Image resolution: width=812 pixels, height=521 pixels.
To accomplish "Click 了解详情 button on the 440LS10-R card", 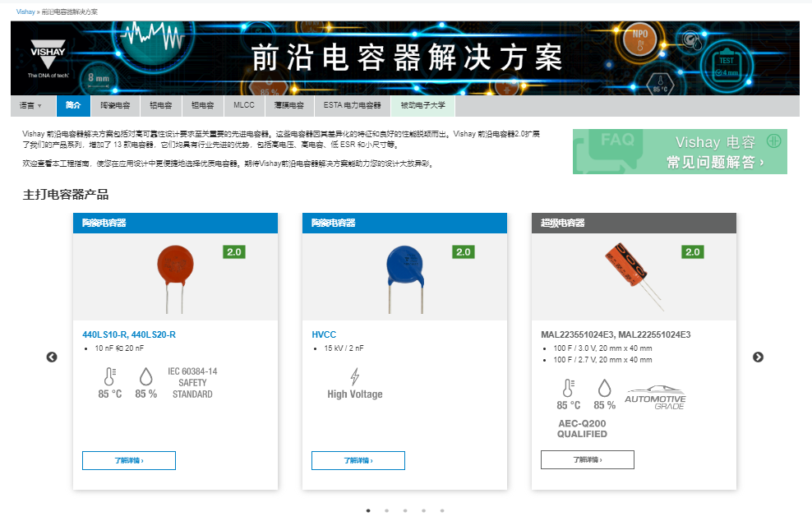I will [129, 460].
